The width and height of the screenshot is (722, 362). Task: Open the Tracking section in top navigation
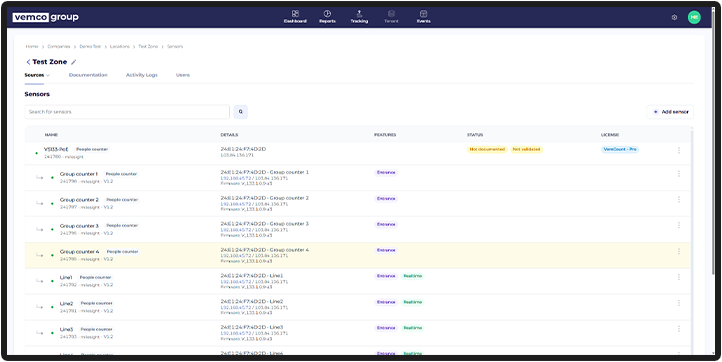(x=359, y=17)
